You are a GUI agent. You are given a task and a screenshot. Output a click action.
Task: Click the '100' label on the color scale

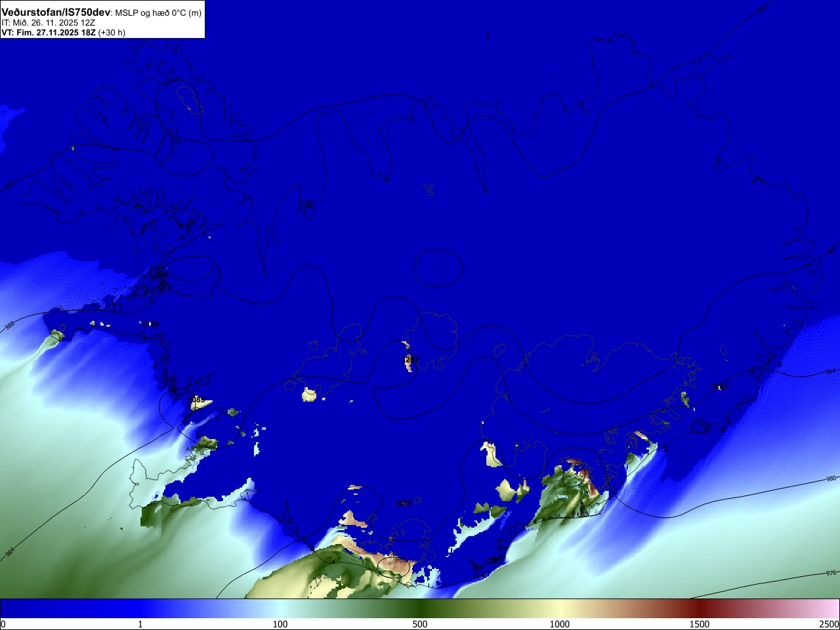(280, 624)
